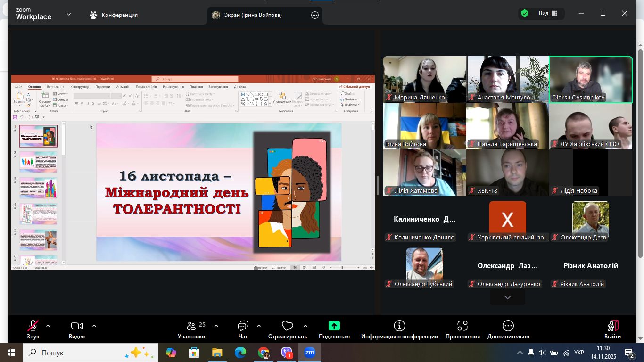The height and width of the screenshot is (362, 644).
Task: Open conference information icon
Action: point(399,326)
